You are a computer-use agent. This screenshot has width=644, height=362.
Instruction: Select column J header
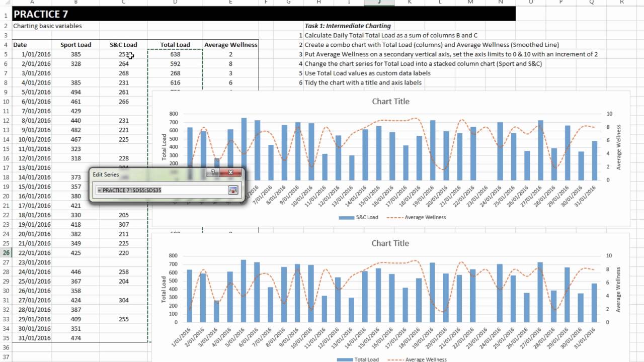coord(379,3)
